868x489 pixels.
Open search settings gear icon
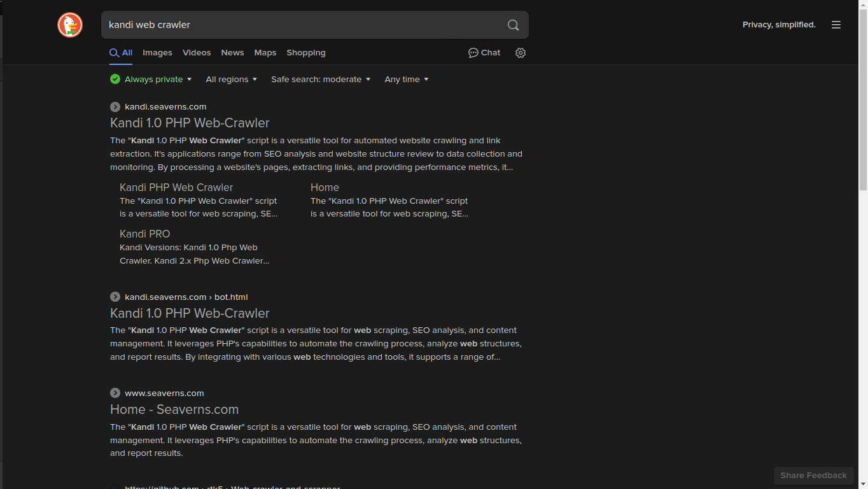click(521, 53)
